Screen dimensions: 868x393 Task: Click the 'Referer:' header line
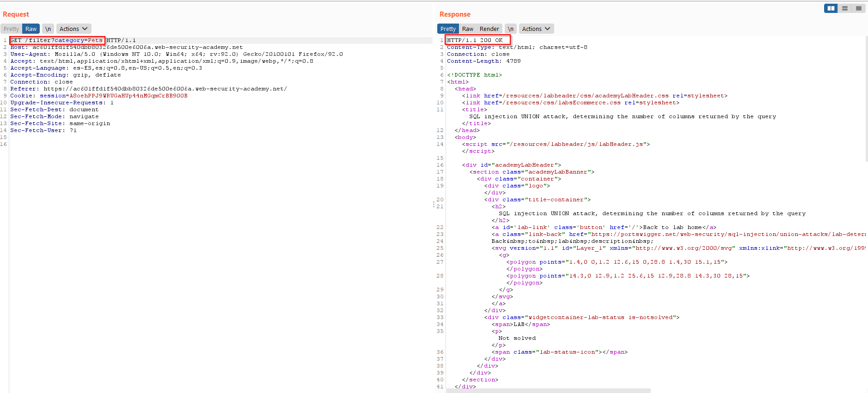(x=148, y=89)
